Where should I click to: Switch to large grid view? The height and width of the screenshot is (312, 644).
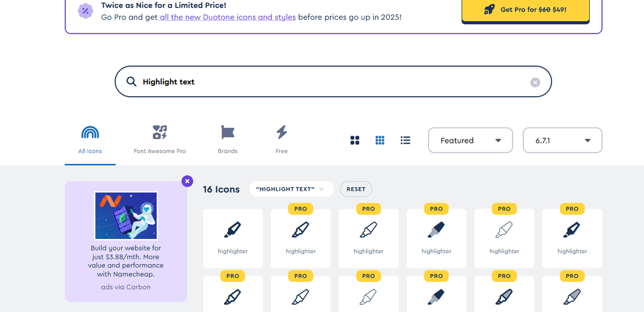coord(355,140)
